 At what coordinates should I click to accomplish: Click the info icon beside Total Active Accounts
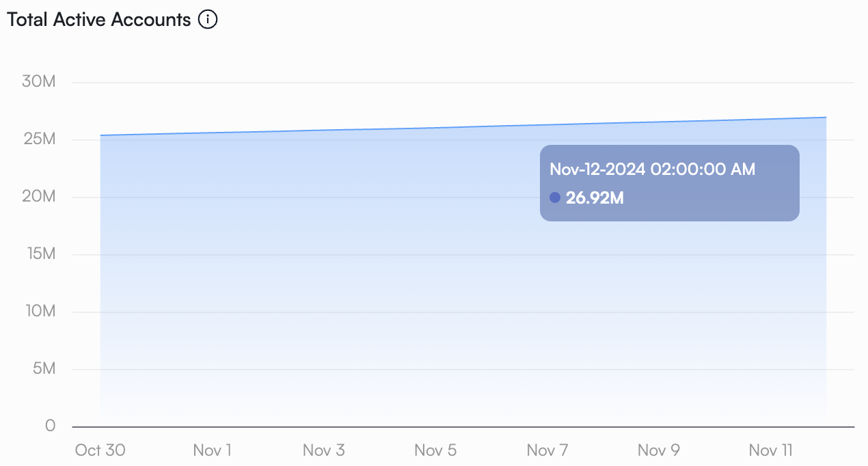click(208, 20)
